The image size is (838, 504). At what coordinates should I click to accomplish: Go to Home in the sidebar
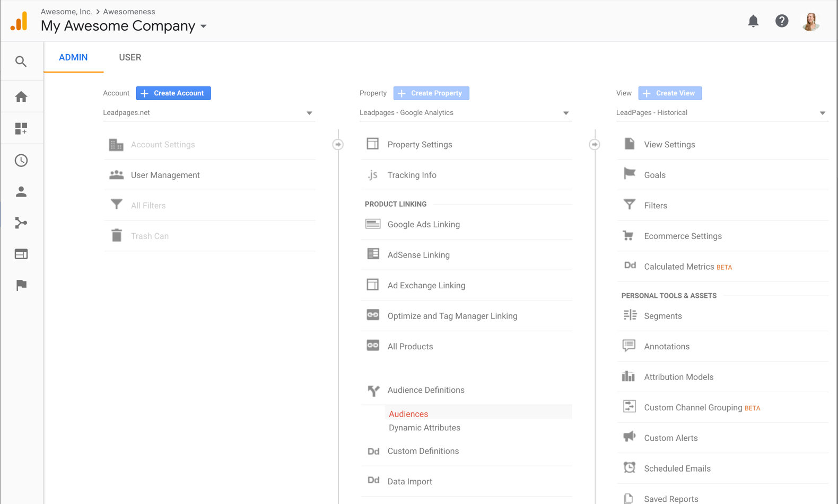(21, 96)
